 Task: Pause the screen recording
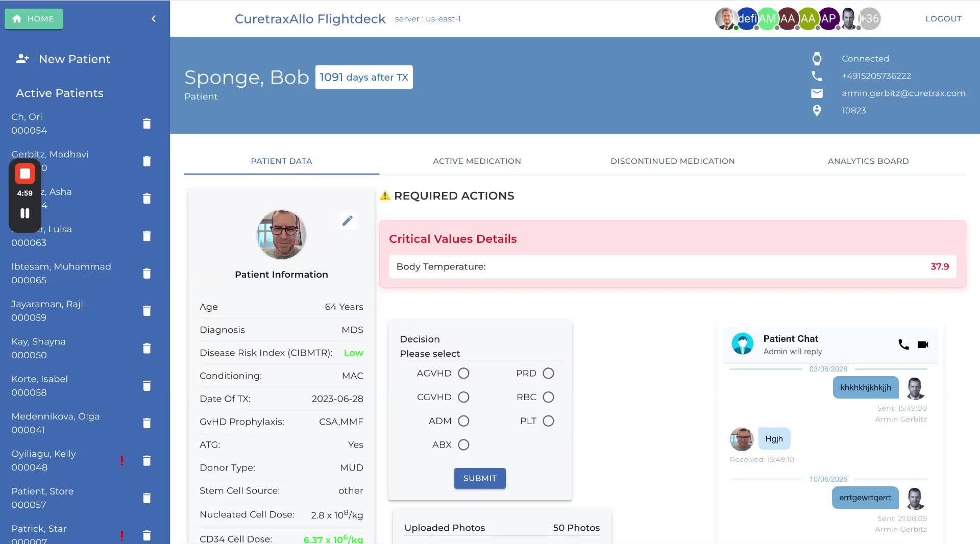[x=24, y=213]
